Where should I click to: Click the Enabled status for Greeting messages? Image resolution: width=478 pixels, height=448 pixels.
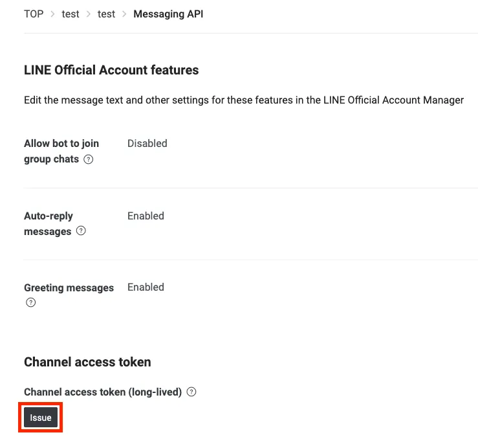[146, 287]
